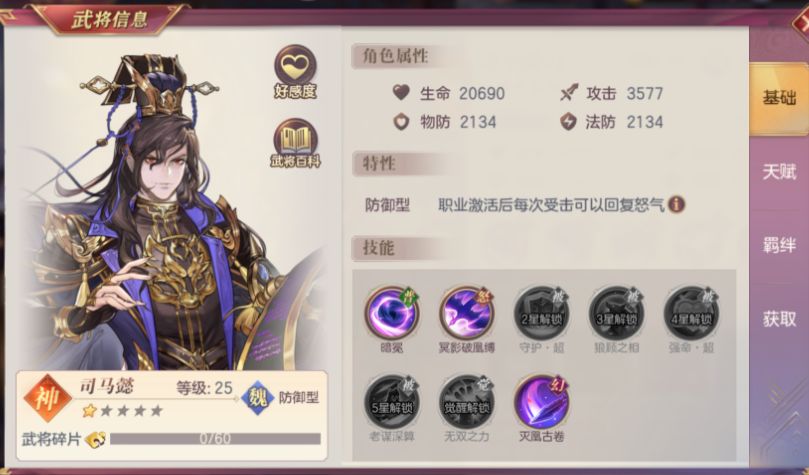Image resolution: width=809 pixels, height=475 pixels.
Task: Tap the locked 强命·超 skill icon
Action: (x=691, y=313)
